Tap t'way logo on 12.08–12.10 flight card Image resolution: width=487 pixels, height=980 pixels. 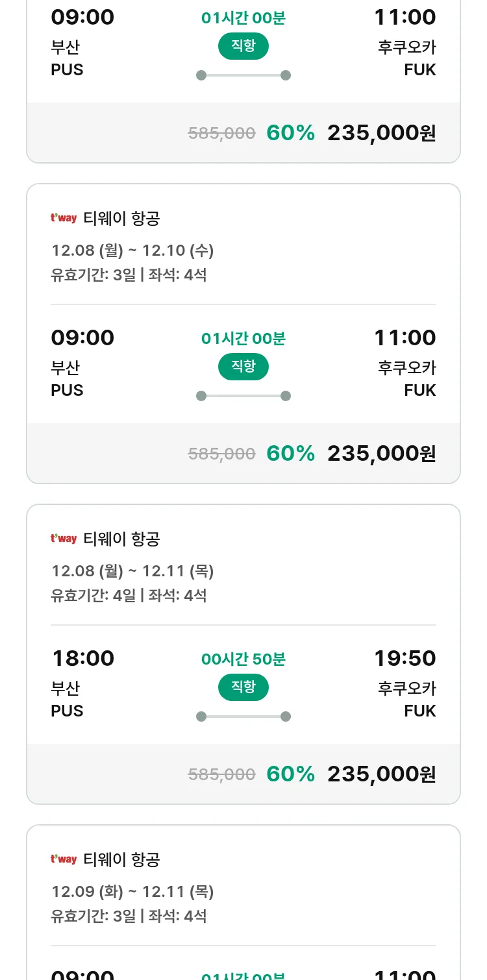[x=64, y=219]
